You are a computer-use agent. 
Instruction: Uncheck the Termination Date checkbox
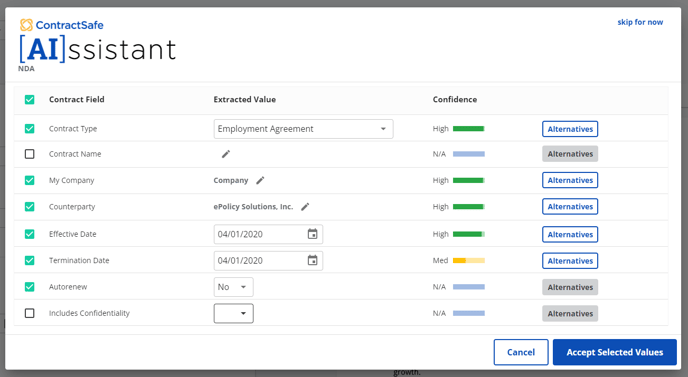coord(29,260)
